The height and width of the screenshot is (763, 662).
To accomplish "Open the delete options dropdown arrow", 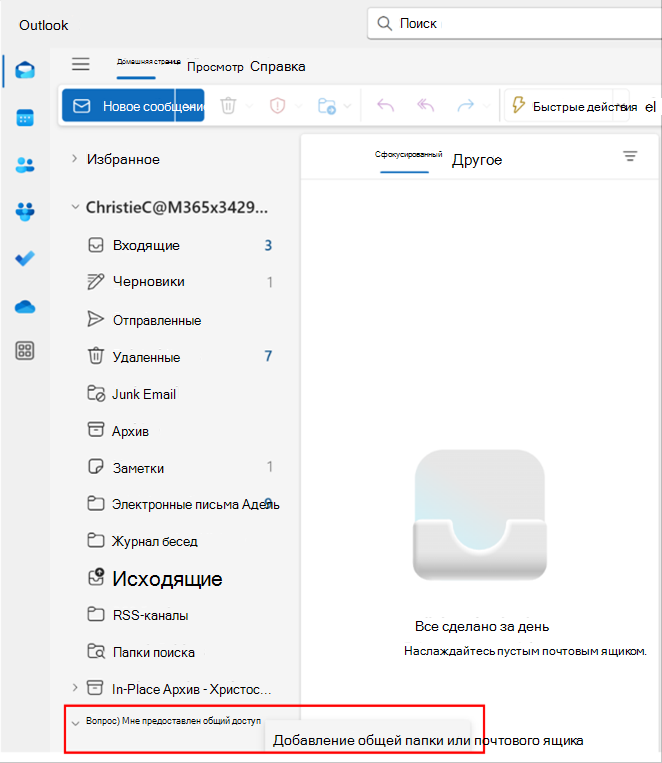I will coord(249,106).
